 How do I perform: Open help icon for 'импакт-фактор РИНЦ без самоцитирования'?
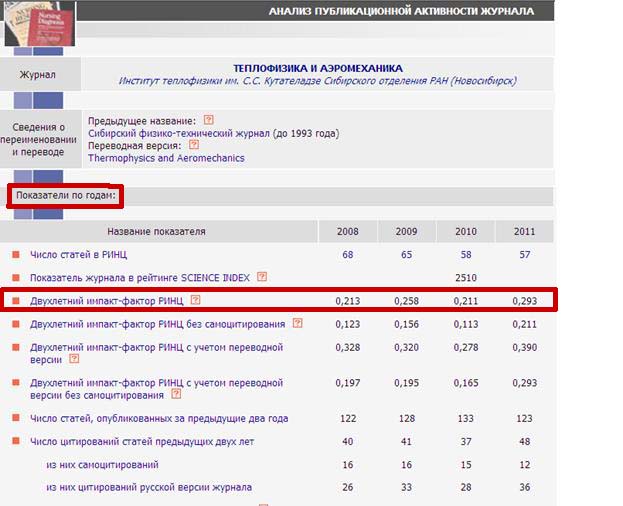pyautogui.click(x=298, y=323)
